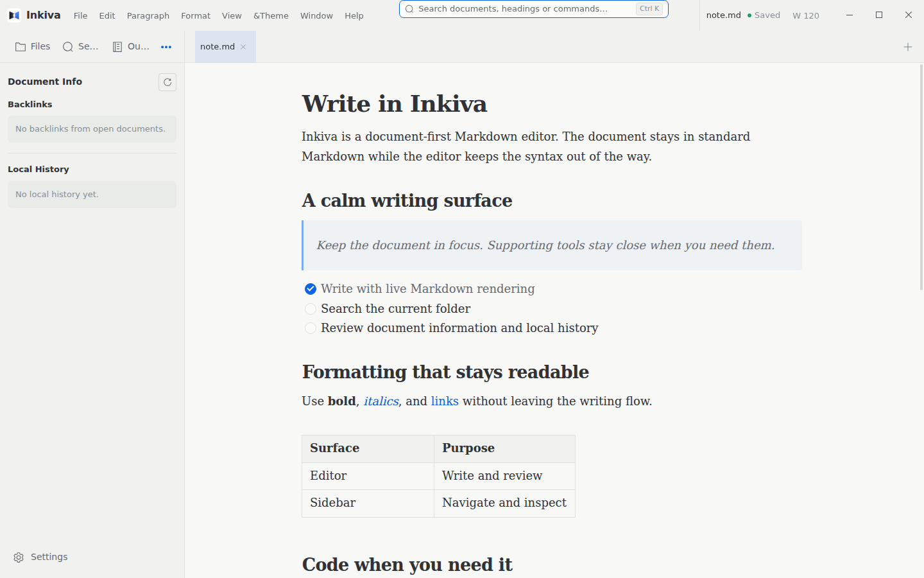Open the &Theme menu
The width and height of the screenshot is (924, 578).
(x=271, y=15)
